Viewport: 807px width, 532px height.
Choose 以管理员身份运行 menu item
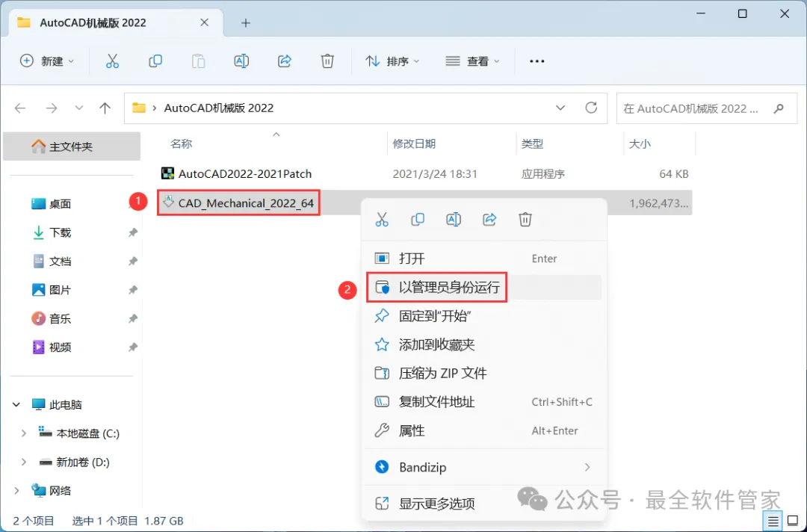483,287
